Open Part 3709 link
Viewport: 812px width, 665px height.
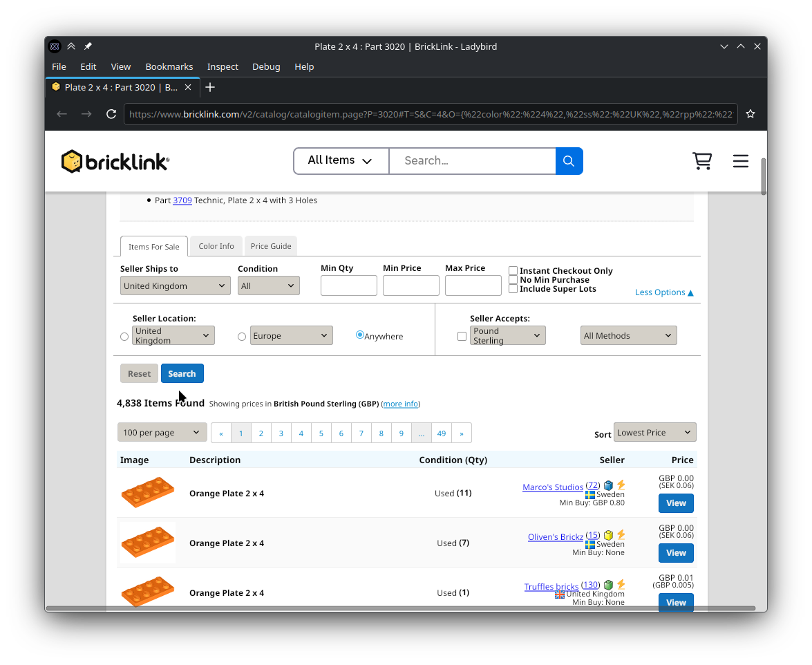(182, 200)
